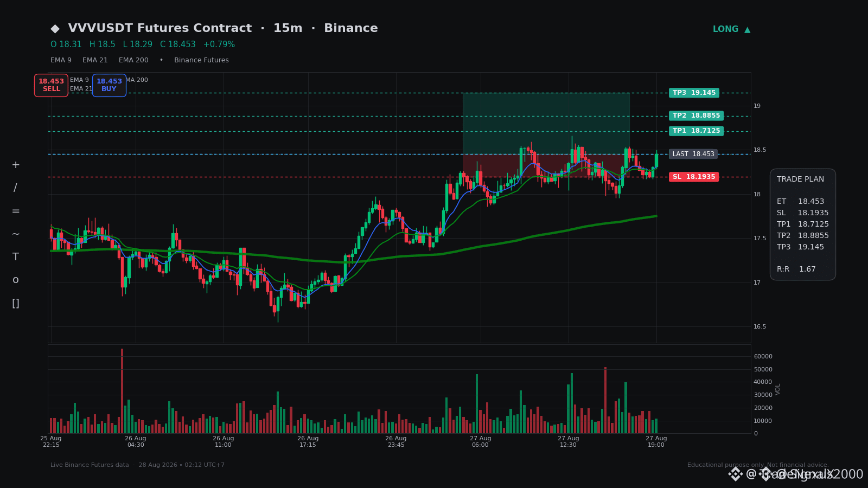
Task: Click the low price L 18.29
Action: pos(138,44)
